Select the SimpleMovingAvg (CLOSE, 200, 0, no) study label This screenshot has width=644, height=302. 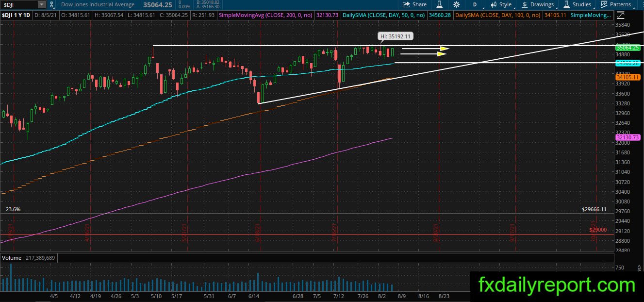point(265,16)
